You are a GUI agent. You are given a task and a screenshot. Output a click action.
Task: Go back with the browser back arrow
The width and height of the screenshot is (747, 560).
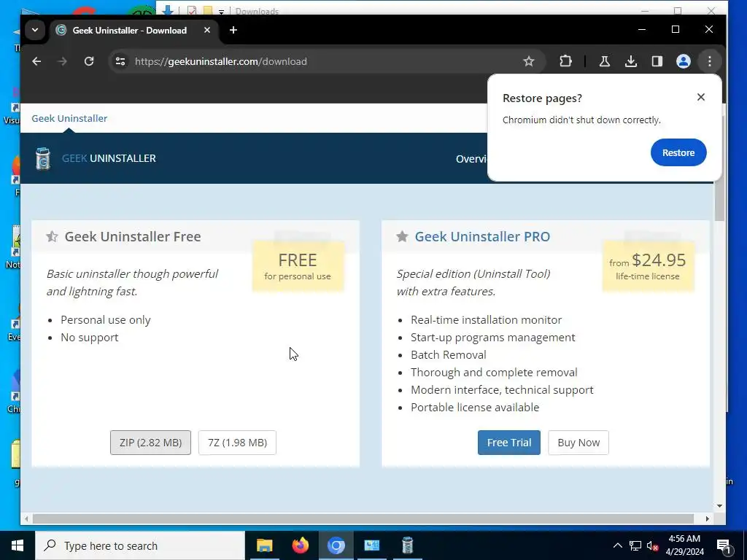pyautogui.click(x=36, y=61)
